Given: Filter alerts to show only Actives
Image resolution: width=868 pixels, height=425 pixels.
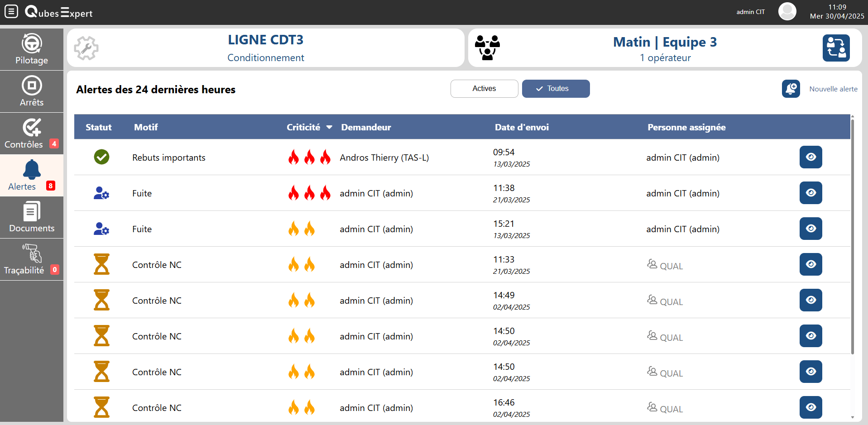Looking at the screenshot, I should 484,88.
